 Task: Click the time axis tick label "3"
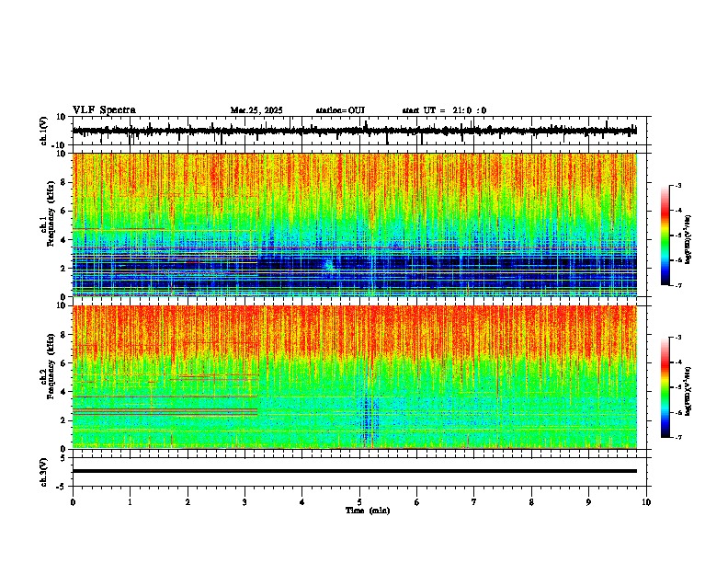tap(245, 502)
